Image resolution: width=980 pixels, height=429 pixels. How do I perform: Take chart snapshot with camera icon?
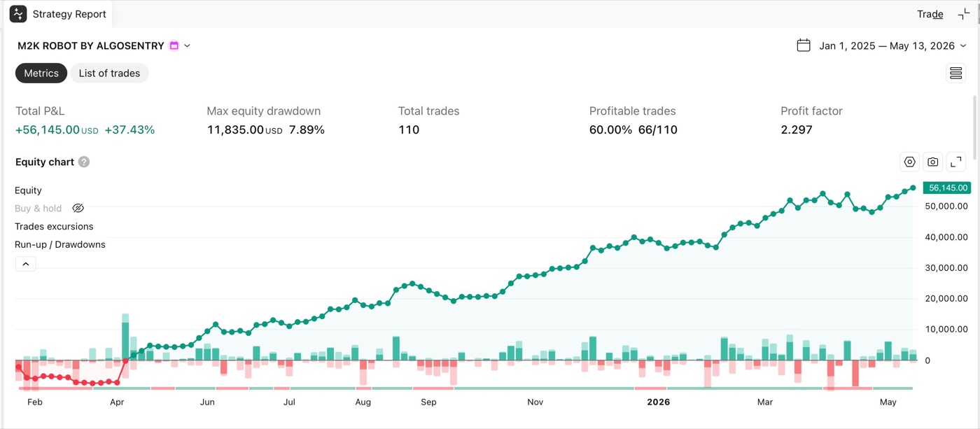coord(933,162)
